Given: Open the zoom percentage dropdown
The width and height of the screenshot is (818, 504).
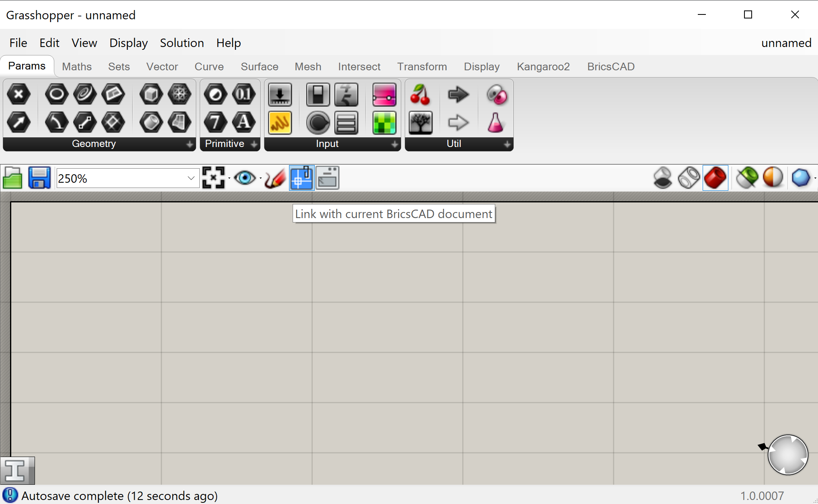Looking at the screenshot, I should click(191, 178).
